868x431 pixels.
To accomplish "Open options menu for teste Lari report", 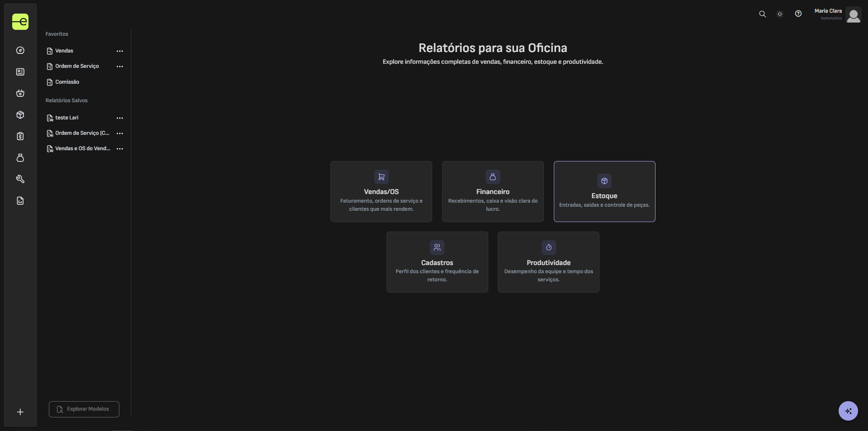I will click(x=120, y=118).
